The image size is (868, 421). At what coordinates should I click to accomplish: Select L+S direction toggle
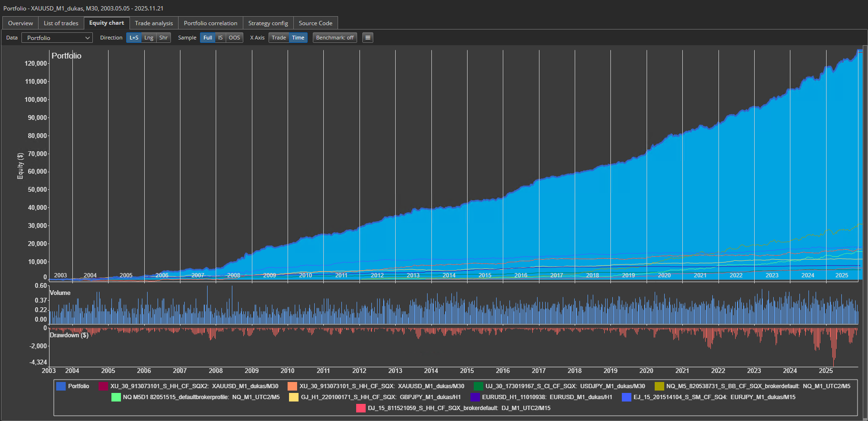pyautogui.click(x=134, y=38)
